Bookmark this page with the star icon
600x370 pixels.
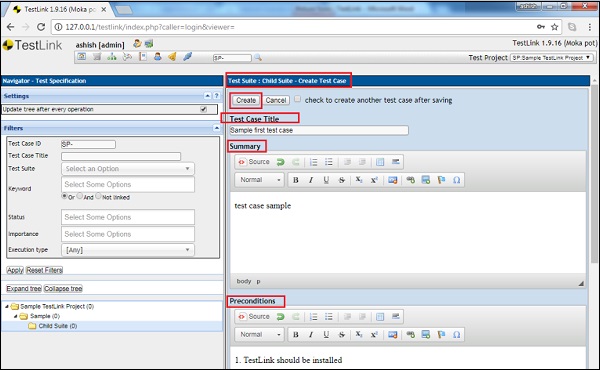click(554, 27)
